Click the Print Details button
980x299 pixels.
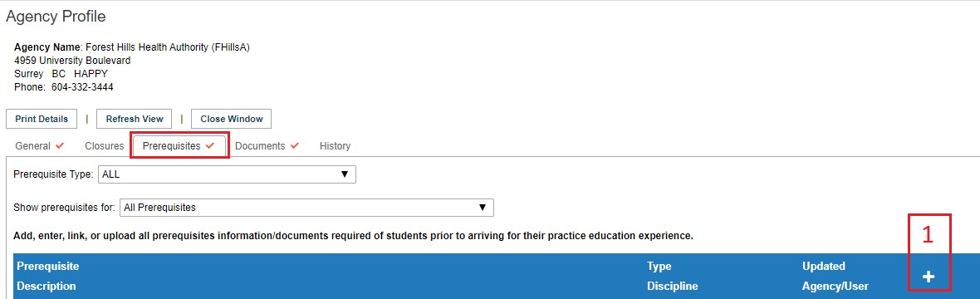click(x=42, y=119)
